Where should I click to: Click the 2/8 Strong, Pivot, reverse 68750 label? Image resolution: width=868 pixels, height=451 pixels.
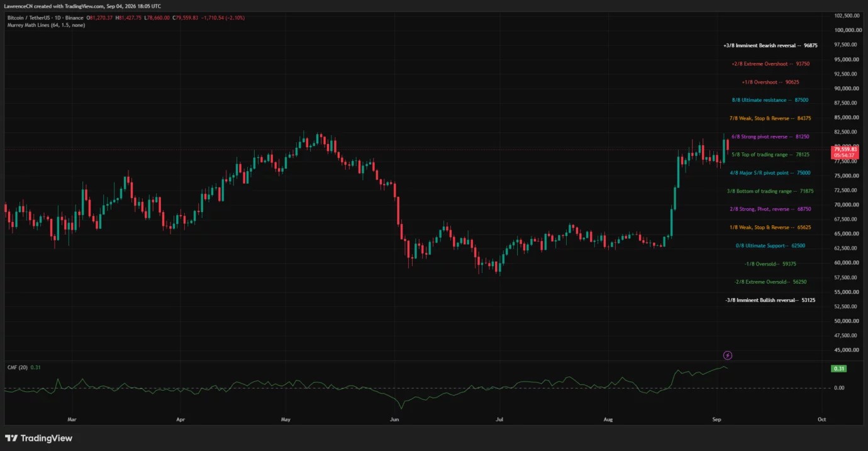[770, 209]
